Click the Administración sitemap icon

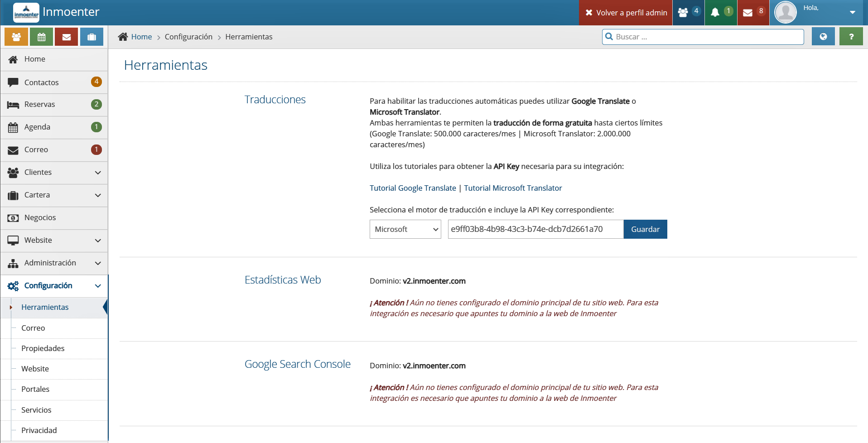coord(13,263)
